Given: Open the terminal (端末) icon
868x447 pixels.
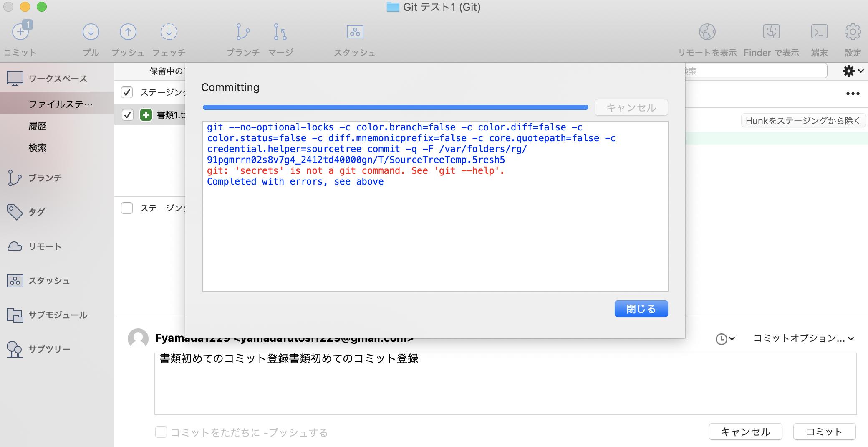Looking at the screenshot, I should click(819, 32).
